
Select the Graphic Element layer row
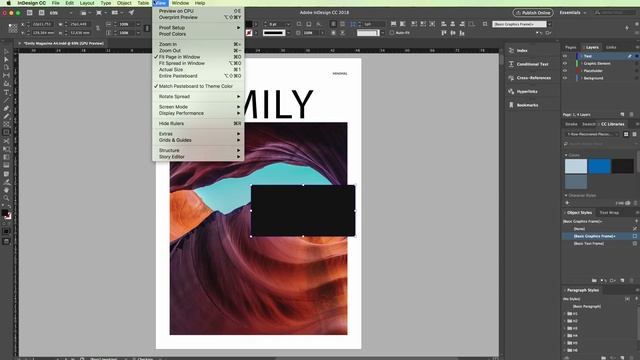click(x=600, y=64)
